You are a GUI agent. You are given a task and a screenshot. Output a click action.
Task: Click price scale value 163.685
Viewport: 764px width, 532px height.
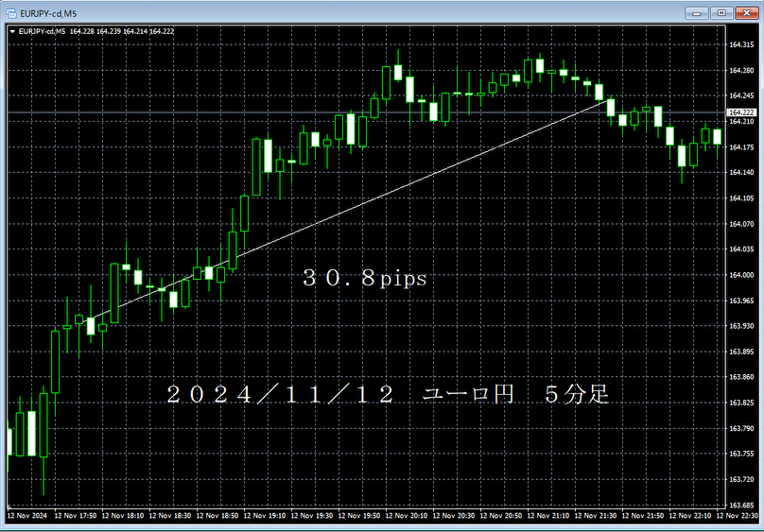[741, 506]
